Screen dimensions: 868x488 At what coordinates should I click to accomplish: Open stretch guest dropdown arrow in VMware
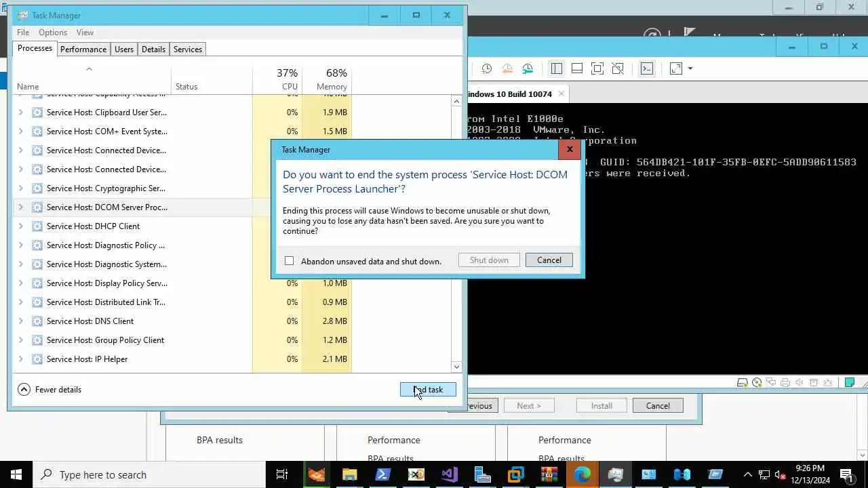tap(690, 68)
